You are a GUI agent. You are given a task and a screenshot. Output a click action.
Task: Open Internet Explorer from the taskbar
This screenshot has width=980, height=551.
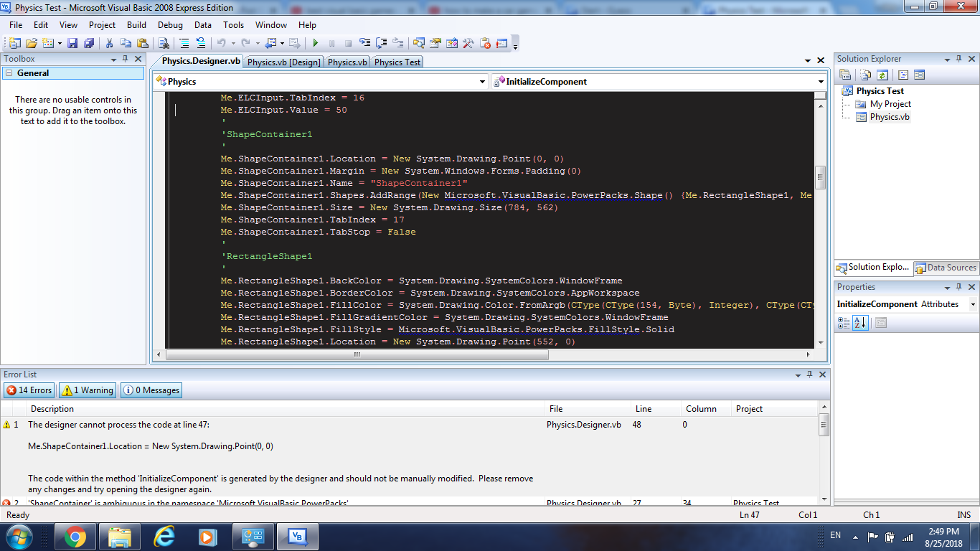point(164,536)
